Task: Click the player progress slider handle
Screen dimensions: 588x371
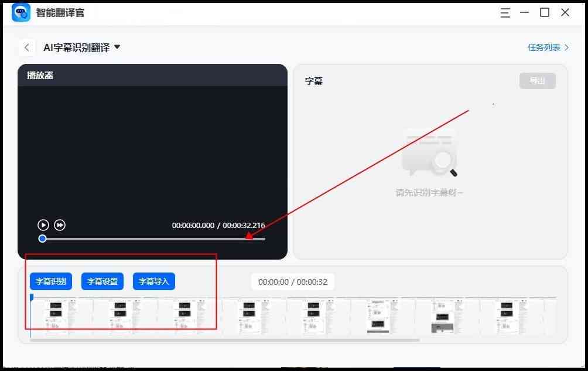Action: tap(42, 239)
